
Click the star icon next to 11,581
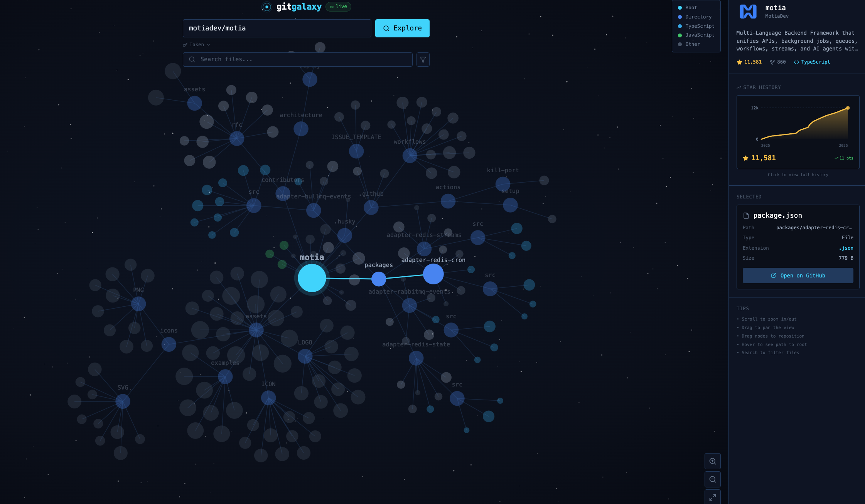(739, 62)
